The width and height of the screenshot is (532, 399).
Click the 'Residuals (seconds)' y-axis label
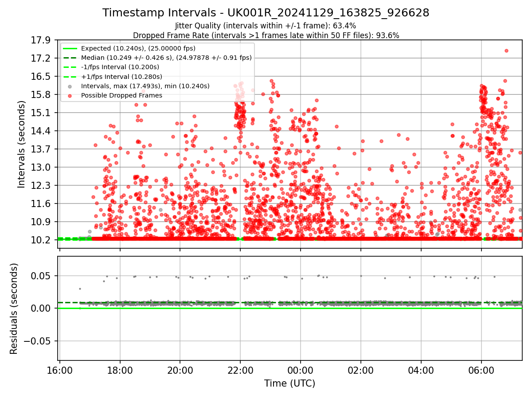[x=14, y=309]
